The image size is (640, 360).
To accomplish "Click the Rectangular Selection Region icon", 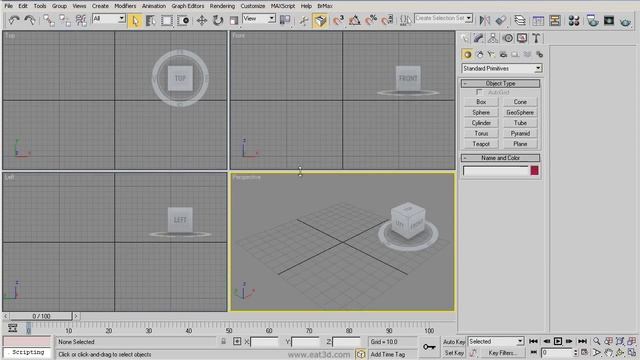I will coord(167,20).
